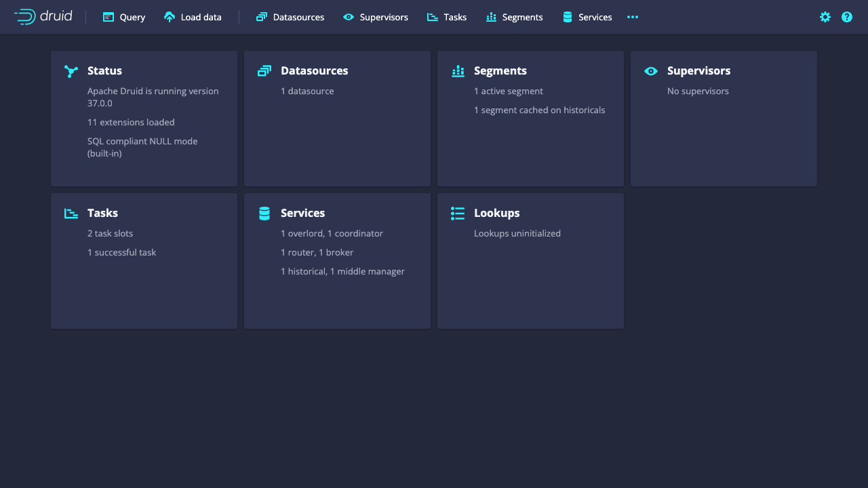Open the Segments card heading
Screen dimensions: 868x488
pyautogui.click(x=500, y=70)
